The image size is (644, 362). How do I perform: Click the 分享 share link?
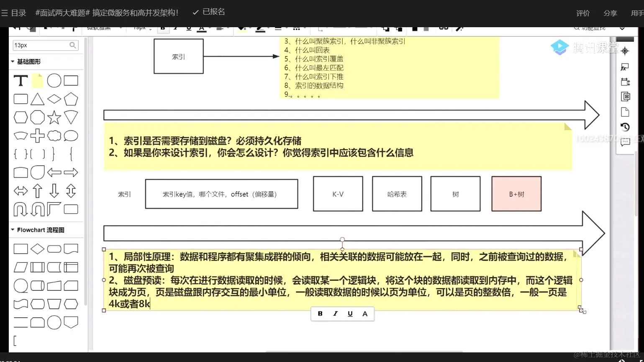(x=611, y=13)
